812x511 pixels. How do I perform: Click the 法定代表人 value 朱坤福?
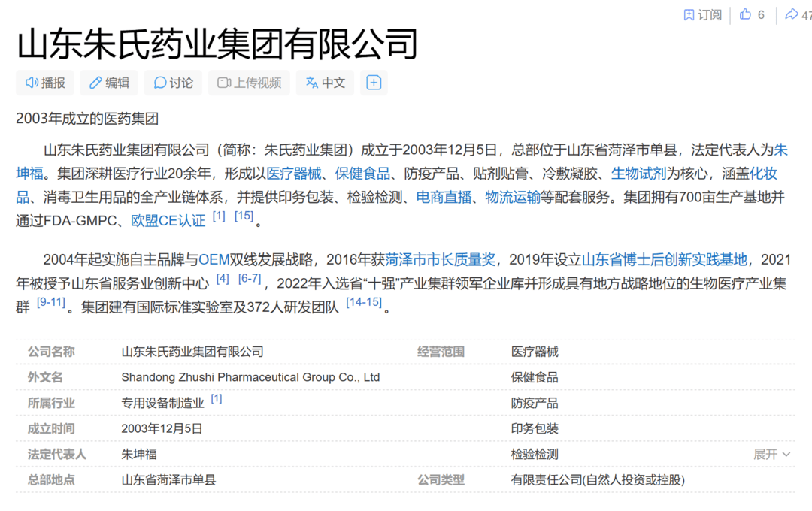(139, 455)
